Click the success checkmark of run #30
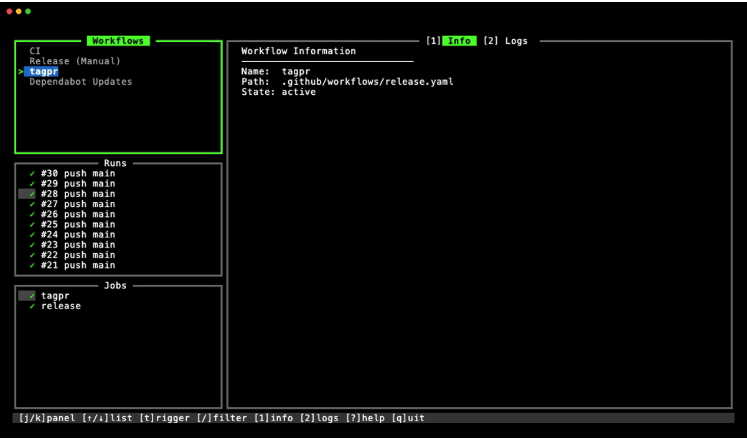Viewport: 747px width, 439px height. click(32, 174)
